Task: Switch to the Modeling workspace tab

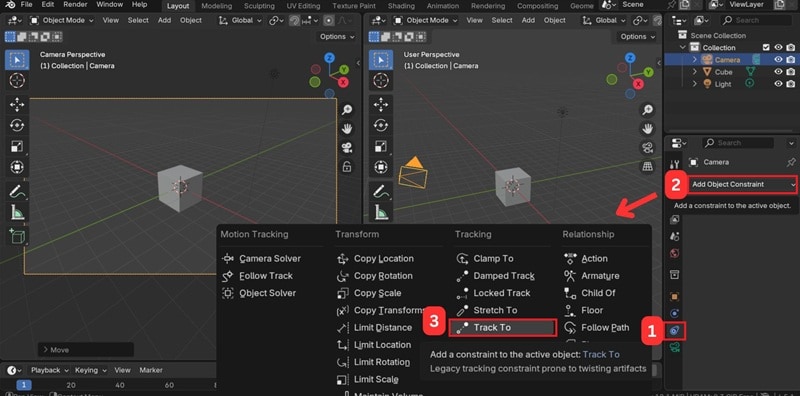Action: point(216,6)
